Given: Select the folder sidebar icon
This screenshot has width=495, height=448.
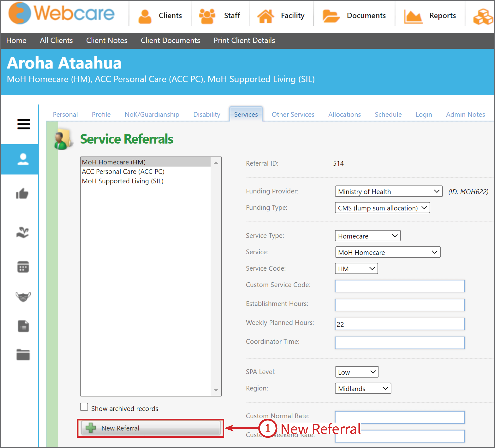Looking at the screenshot, I should [23, 355].
